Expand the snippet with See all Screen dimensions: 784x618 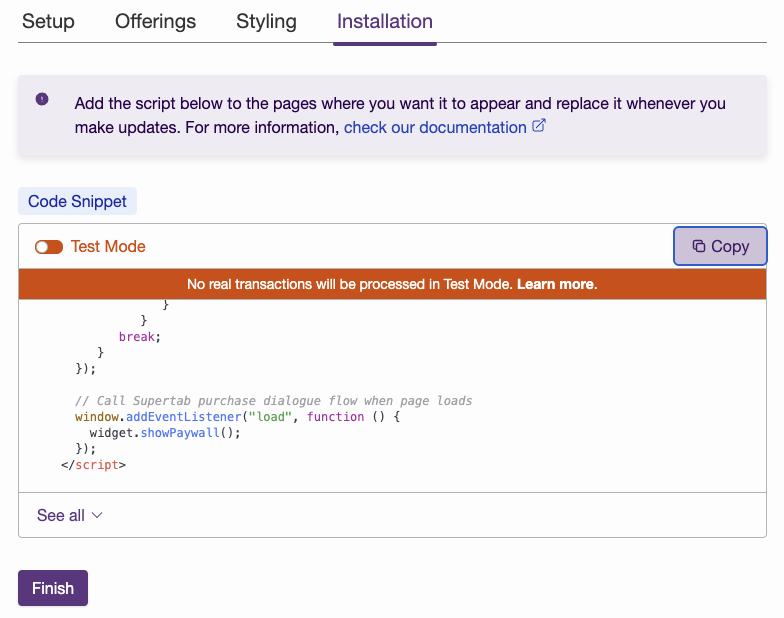click(x=70, y=515)
